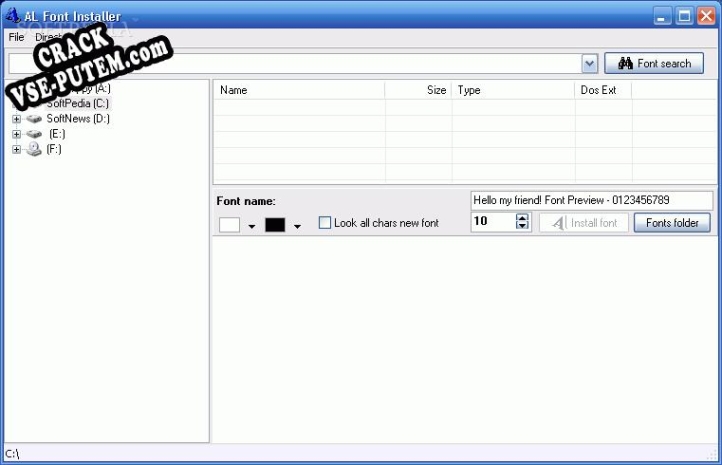The width and height of the screenshot is (722, 465).
Task: Maximize the AL Font Installer window
Action: pyautogui.click(x=684, y=16)
